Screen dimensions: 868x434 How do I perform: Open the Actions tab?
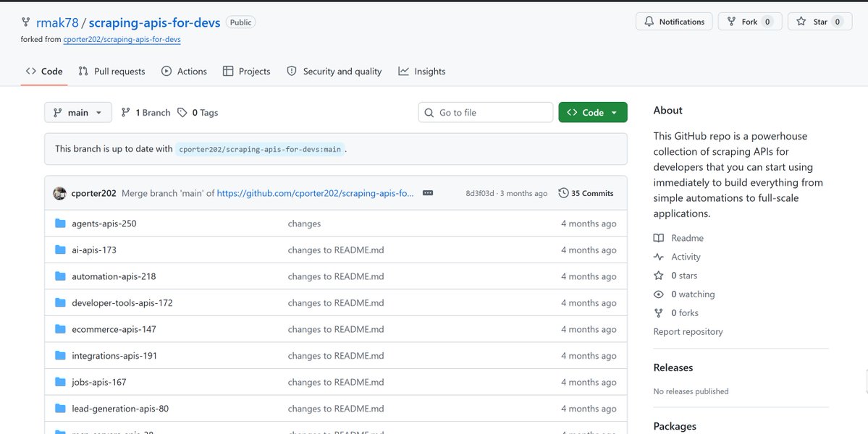184,72
